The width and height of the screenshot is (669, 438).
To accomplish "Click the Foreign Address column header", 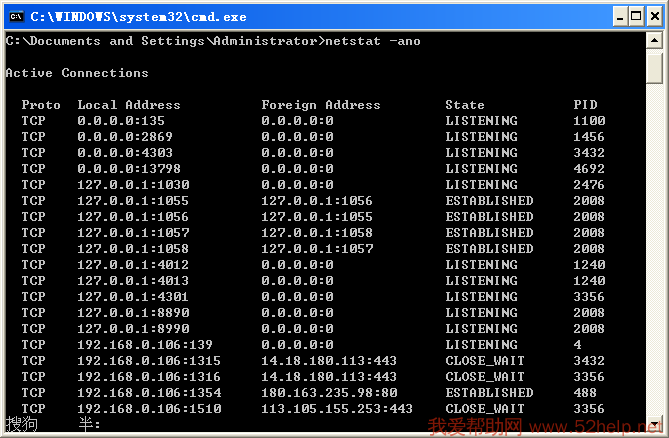I will (x=320, y=105).
